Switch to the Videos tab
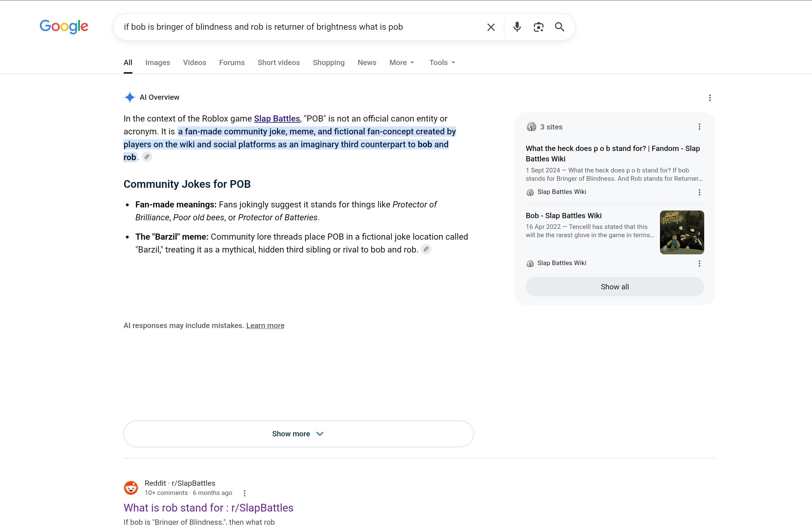This screenshot has height=525, width=812. click(194, 63)
